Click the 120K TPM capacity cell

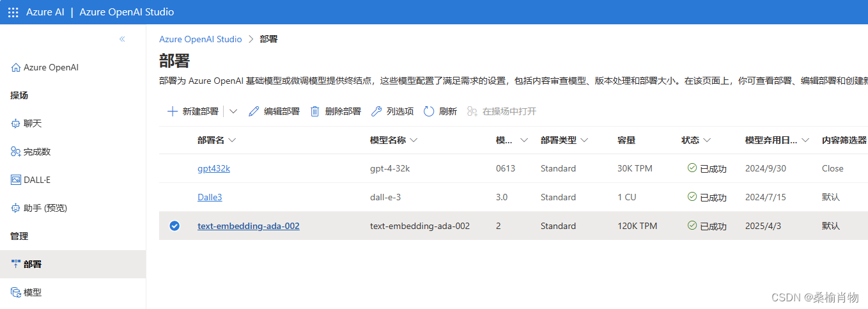pyautogui.click(x=637, y=226)
